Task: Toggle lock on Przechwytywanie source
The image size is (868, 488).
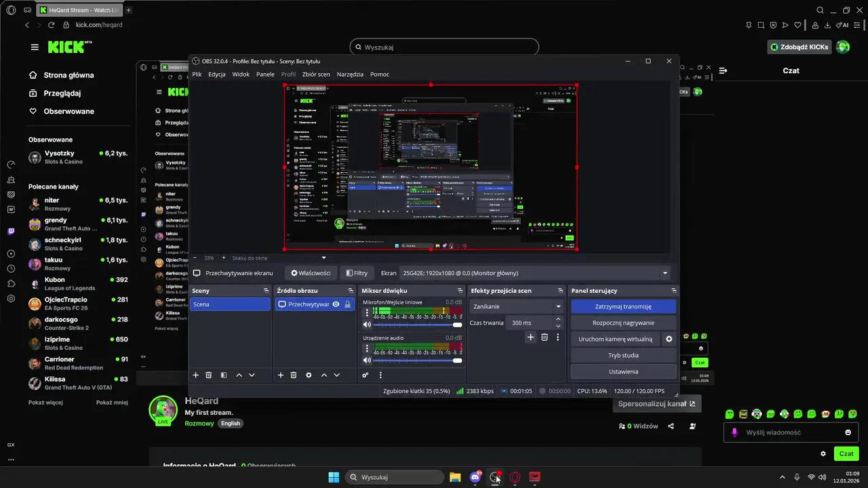Action: 347,304
